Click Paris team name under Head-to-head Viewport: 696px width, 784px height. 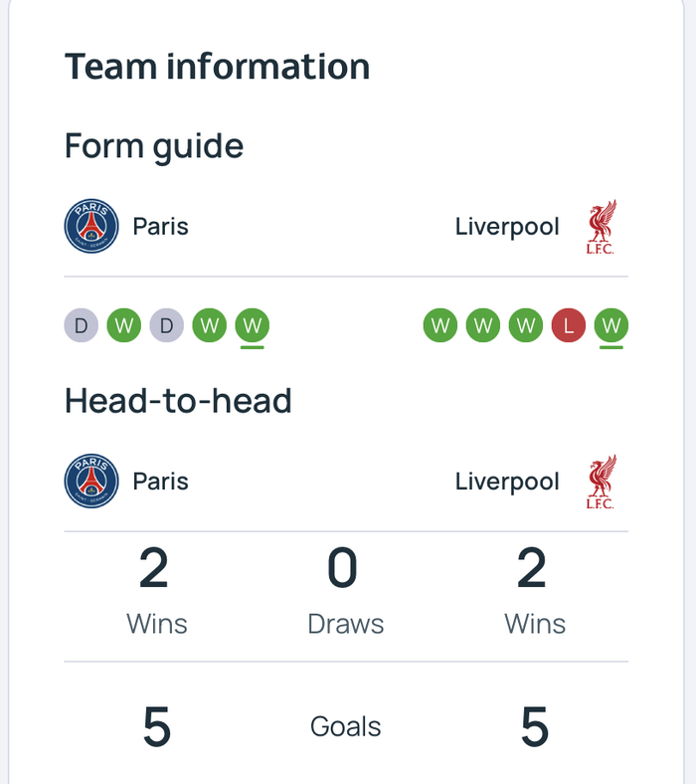click(160, 482)
